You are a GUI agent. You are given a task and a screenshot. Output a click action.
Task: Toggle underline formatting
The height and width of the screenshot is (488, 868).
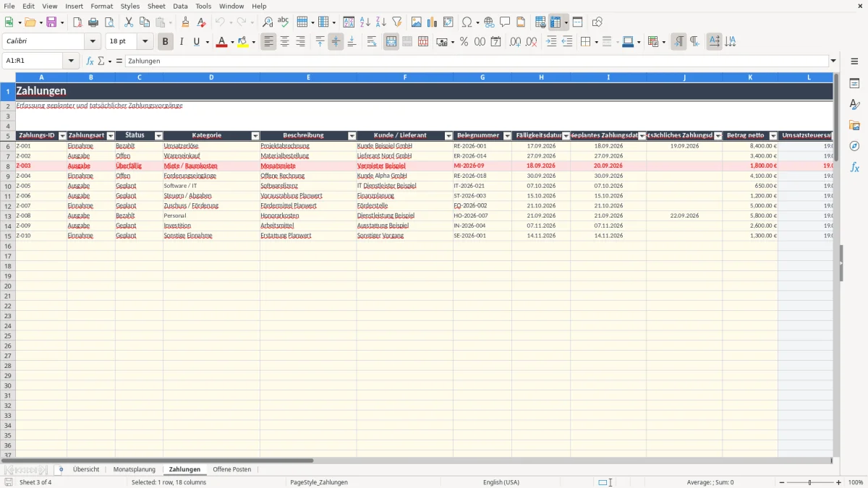pyautogui.click(x=197, y=42)
